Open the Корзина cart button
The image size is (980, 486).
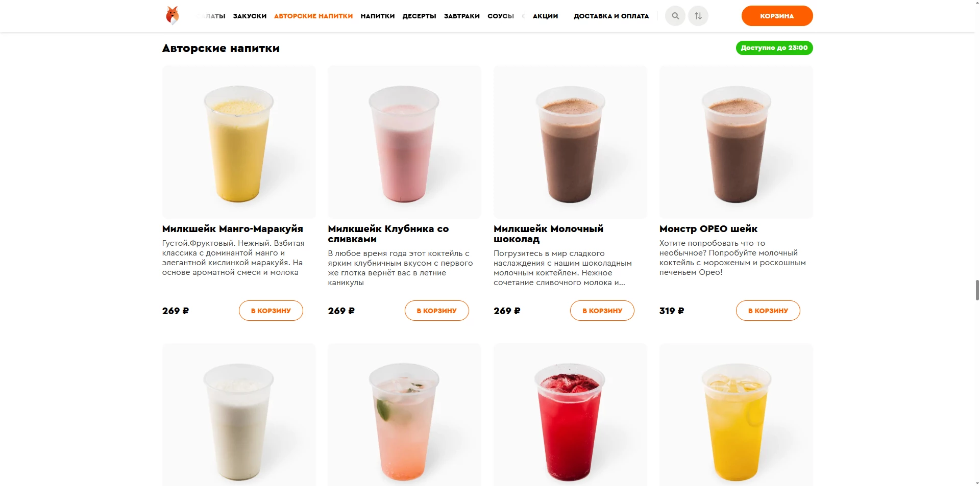coord(777,16)
